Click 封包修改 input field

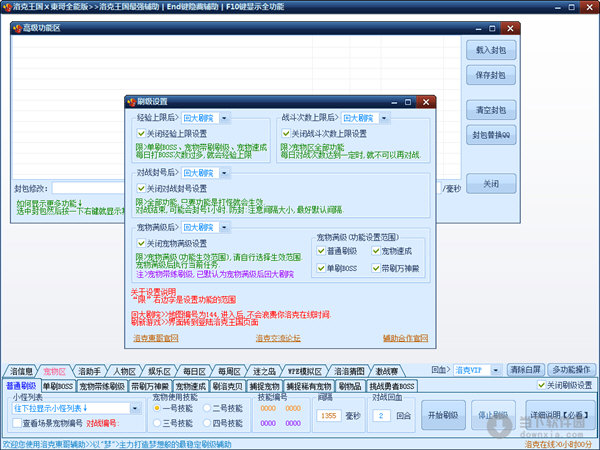pyautogui.click(x=88, y=188)
